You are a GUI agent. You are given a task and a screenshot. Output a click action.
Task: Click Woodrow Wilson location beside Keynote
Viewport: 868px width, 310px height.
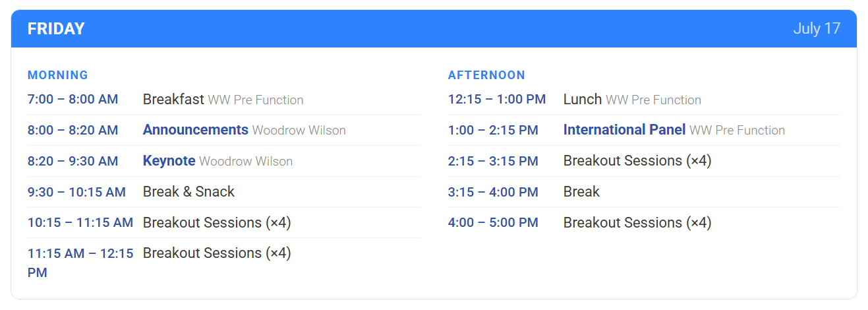click(x=246, y=162)
